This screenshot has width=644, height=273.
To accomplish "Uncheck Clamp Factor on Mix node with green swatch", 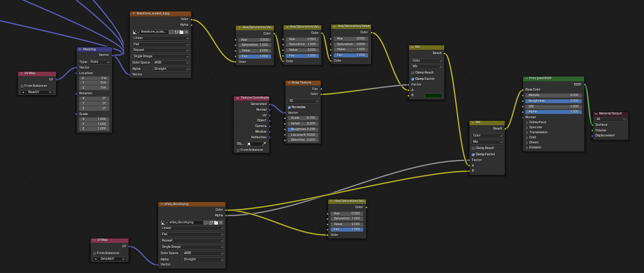I will coord(413,79).
